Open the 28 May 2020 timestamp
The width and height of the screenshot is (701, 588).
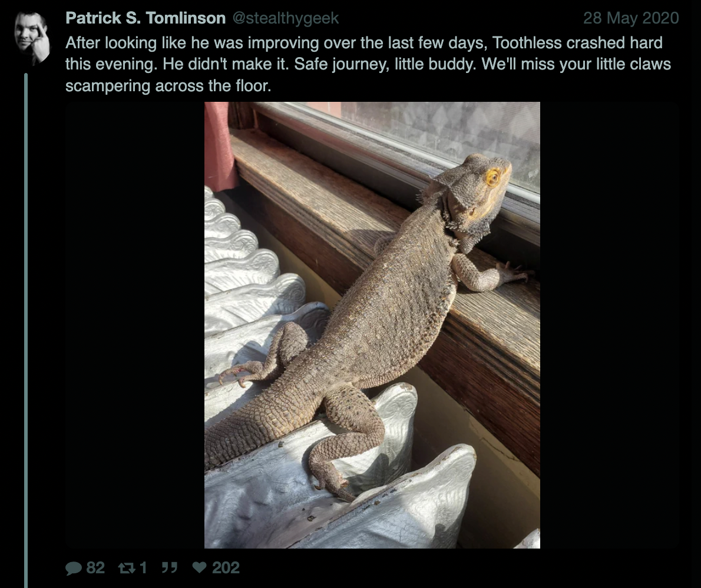(x=631, y=18)
